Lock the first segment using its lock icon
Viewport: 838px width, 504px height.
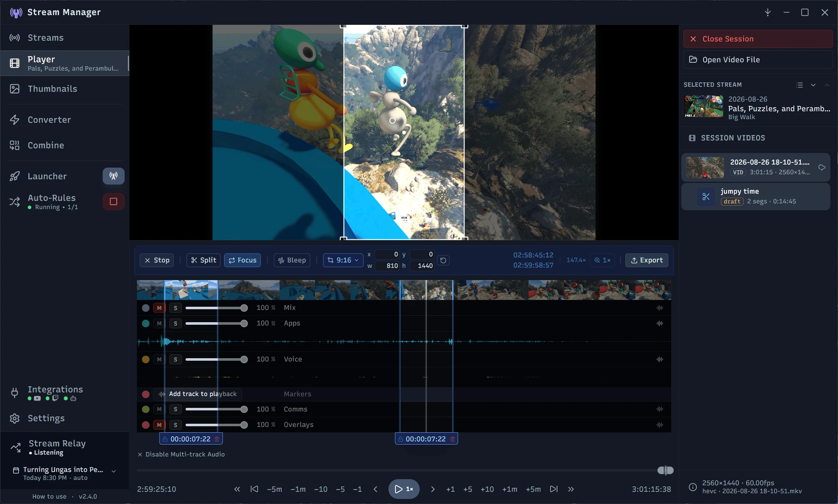(x=165, y=439)
